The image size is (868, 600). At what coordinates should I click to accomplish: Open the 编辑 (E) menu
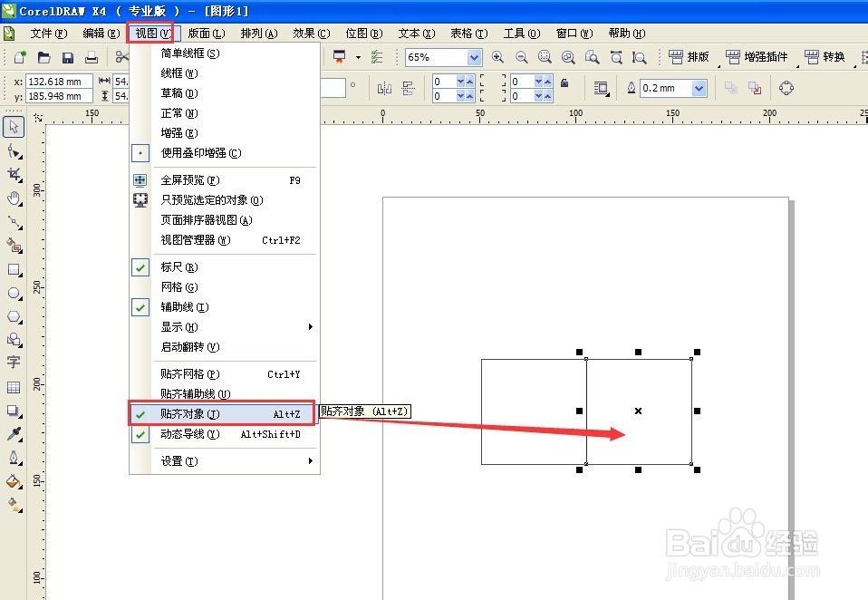(x=101, y=34)
